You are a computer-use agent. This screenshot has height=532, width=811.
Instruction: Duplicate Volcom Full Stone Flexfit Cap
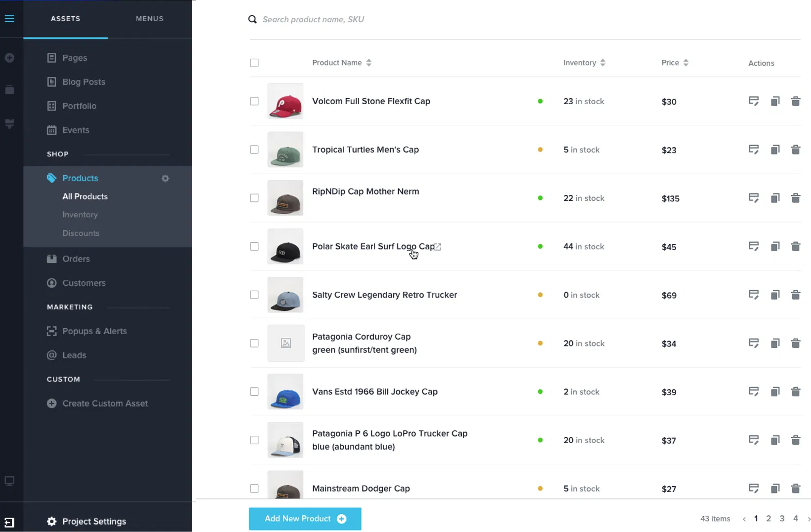(x=775, y=101)
